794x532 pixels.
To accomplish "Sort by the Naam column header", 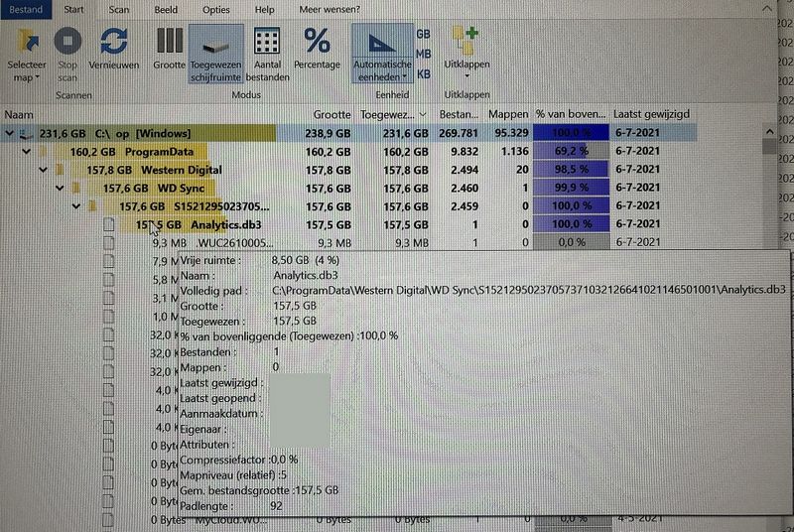I will [18, 115].
